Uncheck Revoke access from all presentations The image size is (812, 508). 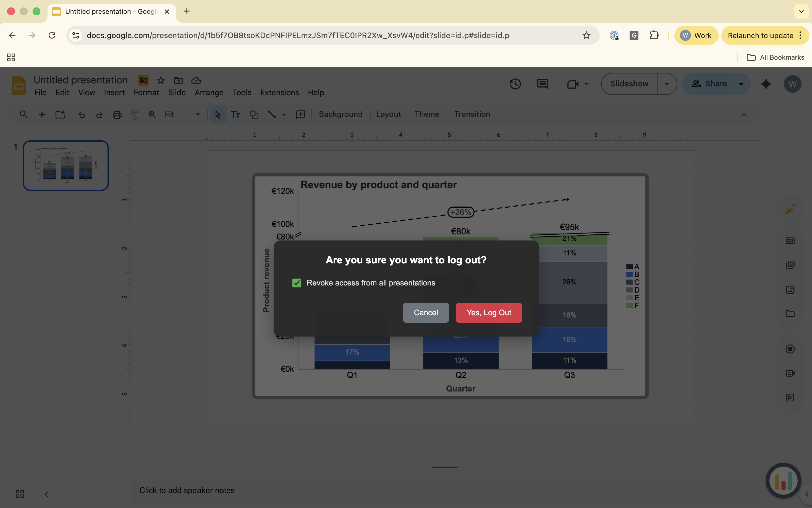[297, 282]
